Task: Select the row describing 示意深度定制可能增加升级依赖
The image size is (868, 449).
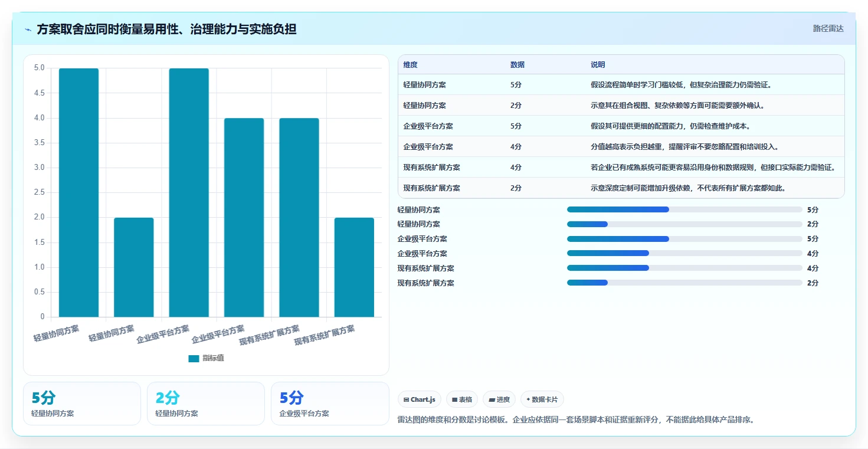Action: [x=621, y=188]
